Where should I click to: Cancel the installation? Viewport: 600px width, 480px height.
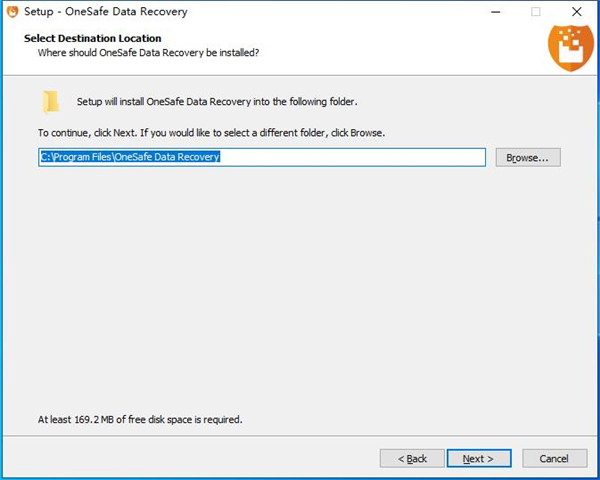tap(554, 458)
